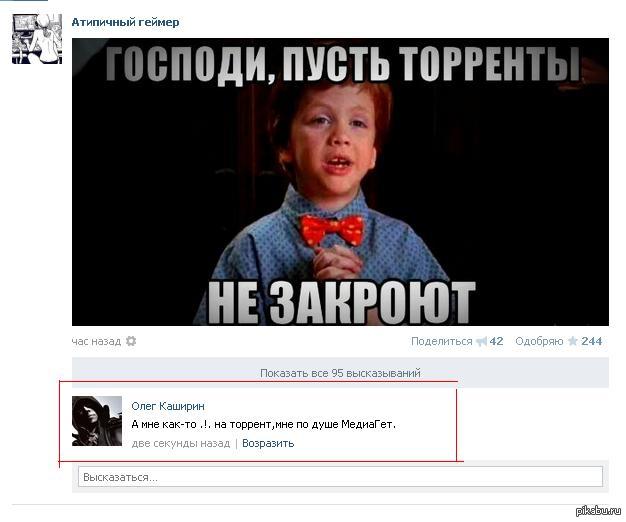This screenshot has height=522, width=626.
Task: Focus the Высказаться comment input field
Action: click(x=340, y=477)
